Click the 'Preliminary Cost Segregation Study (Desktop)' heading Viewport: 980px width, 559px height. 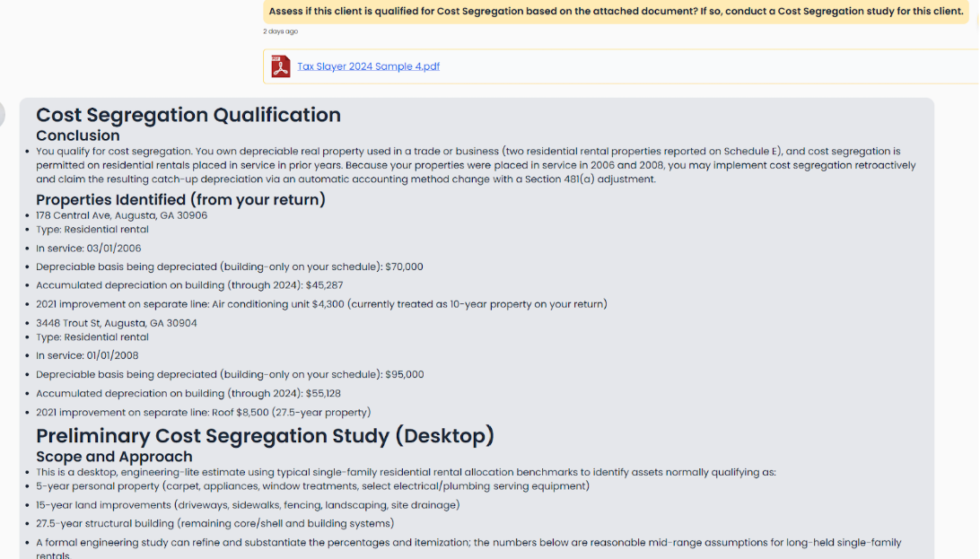265,436
